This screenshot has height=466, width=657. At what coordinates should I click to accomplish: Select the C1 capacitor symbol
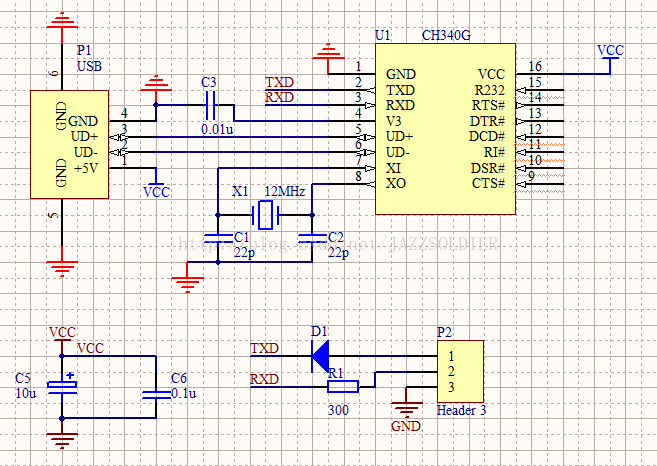coord(218,238)
